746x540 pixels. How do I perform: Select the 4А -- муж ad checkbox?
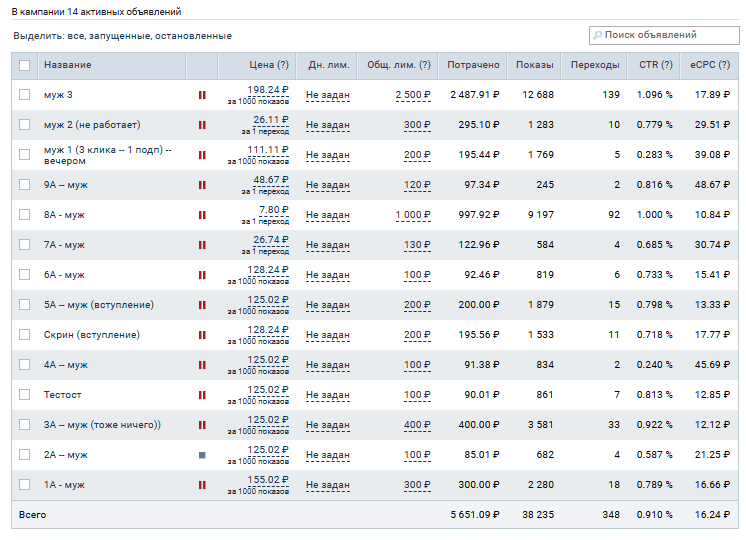pyautogui.click(x=25, y=365)
